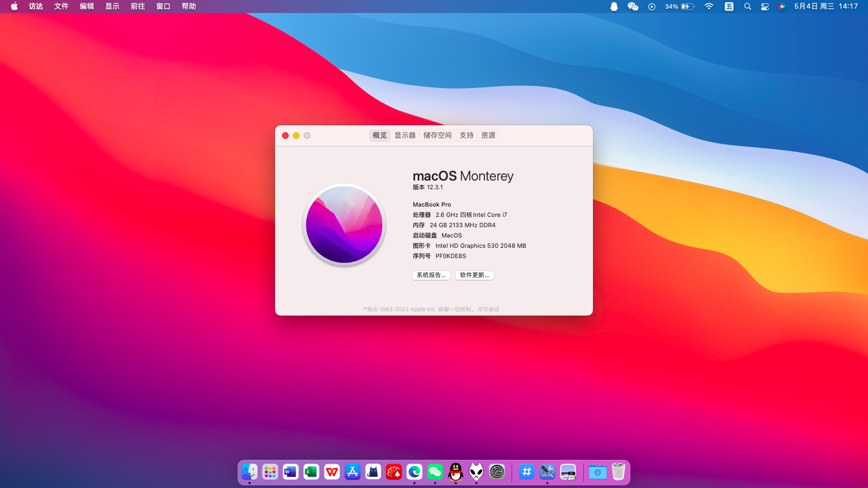
Task: Launch WPS Office from the Dock
Action: (x=332, y=472)
